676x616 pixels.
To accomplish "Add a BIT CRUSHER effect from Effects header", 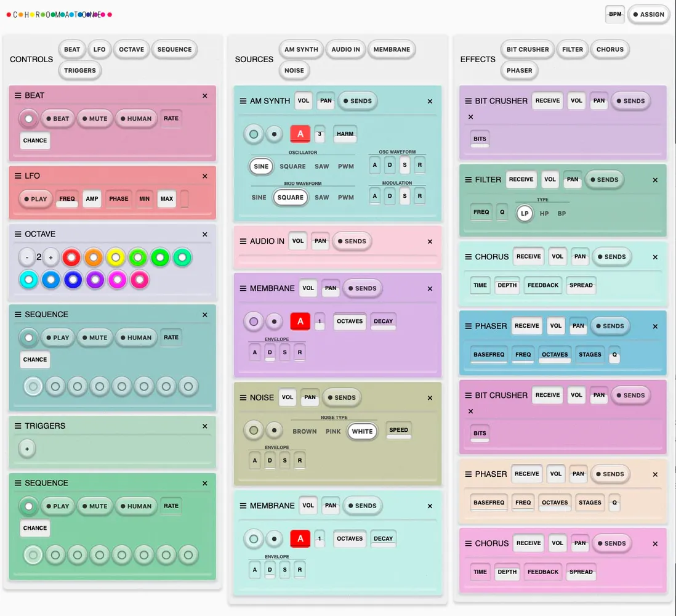I will [x=526, y=49].
